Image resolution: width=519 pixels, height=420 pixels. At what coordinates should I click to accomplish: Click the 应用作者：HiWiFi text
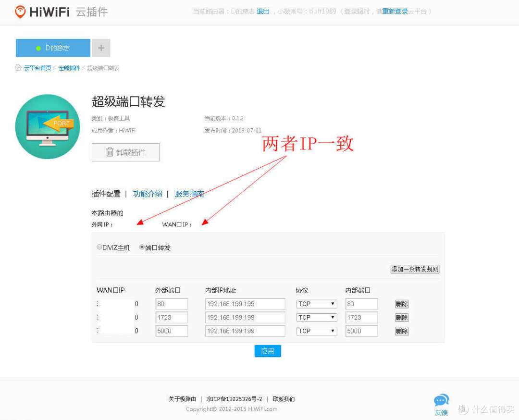113,130
